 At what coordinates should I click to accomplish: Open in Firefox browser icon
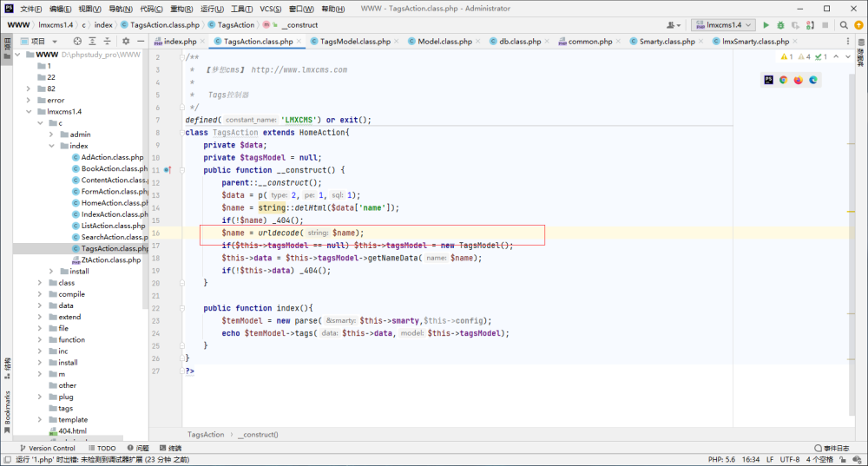[799, 80]
